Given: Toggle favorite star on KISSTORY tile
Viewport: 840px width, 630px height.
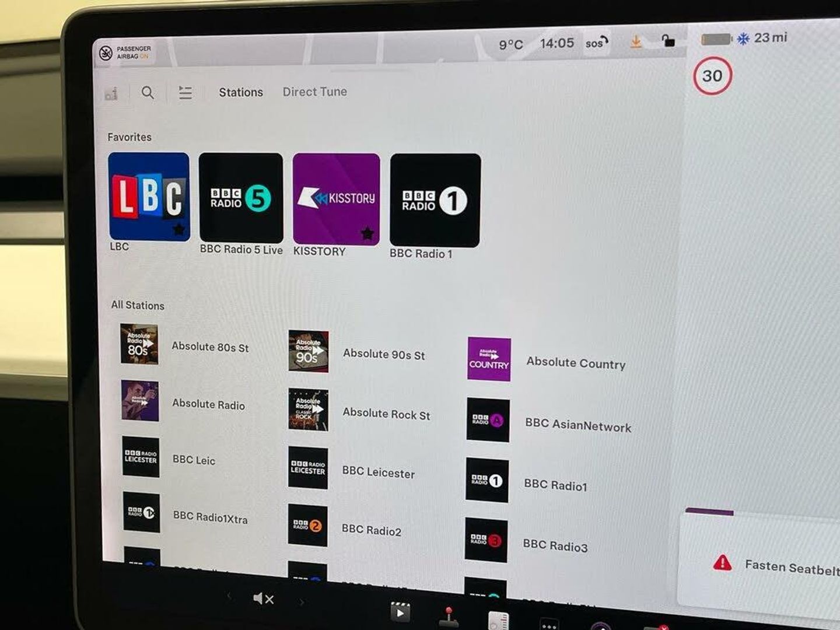Looking at the screenshot, I should [367, 233].
